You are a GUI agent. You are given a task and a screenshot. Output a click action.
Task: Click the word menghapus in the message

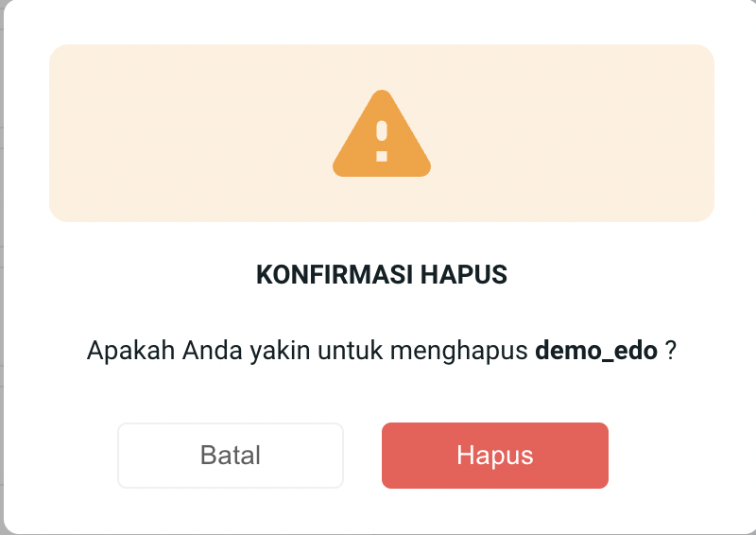coord(459,352)
